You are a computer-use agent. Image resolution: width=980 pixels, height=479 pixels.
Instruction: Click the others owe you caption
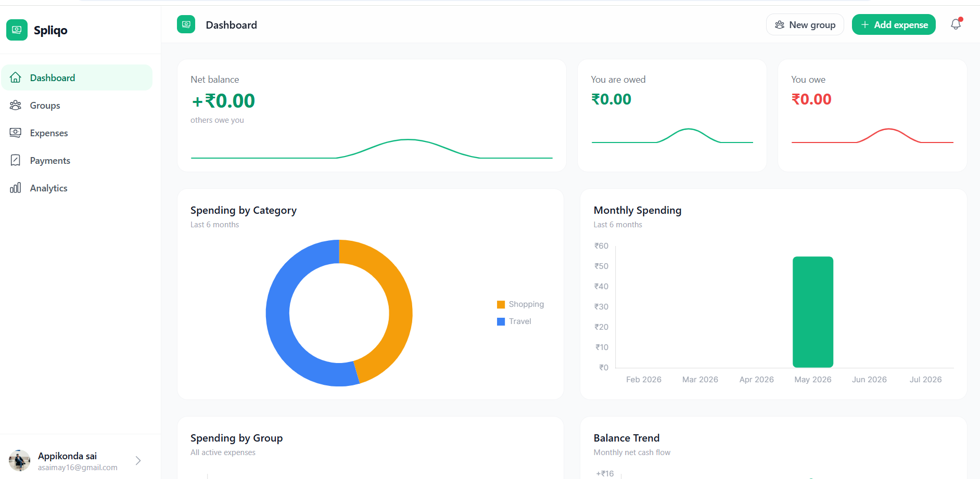point(217,120)
